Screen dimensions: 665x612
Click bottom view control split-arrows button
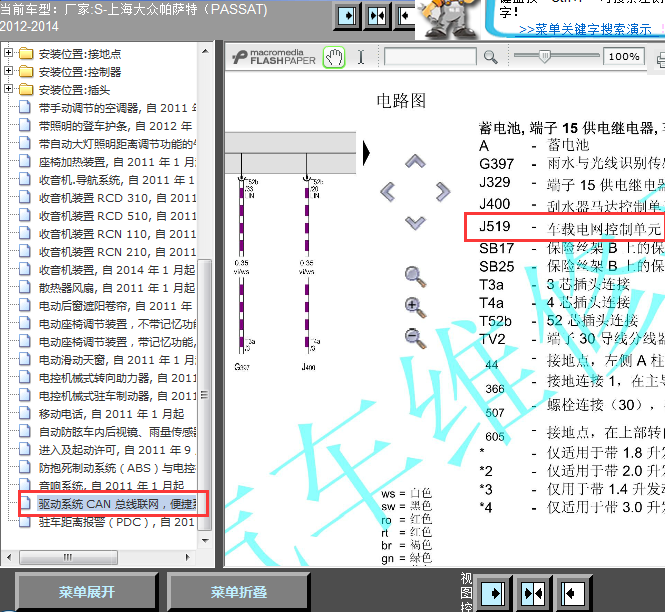(x=533, y=592)
